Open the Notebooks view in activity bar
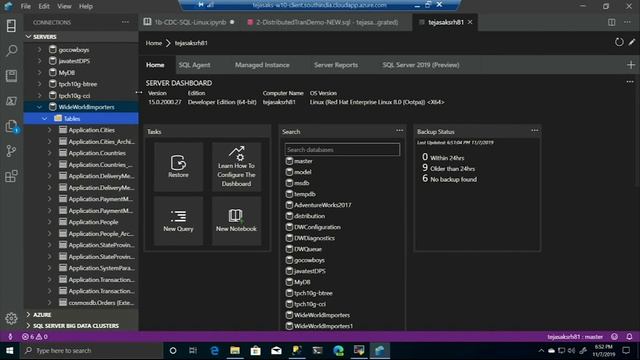The image size is (640, 360). 11,76
